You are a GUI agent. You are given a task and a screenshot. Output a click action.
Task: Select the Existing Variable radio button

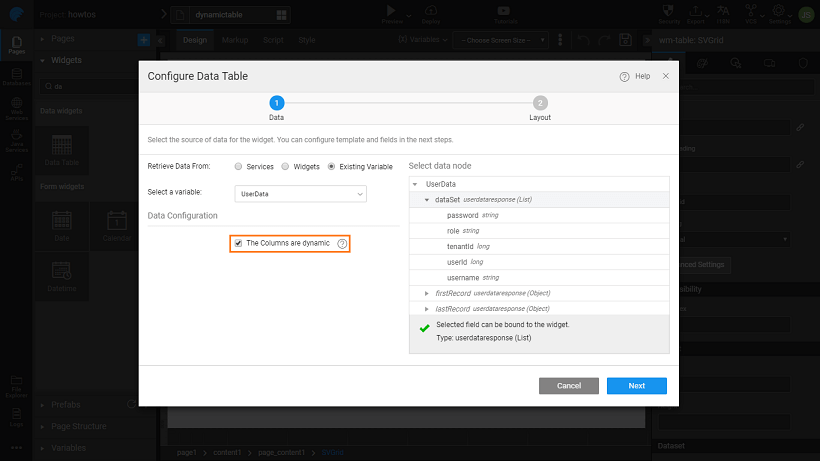point(332,166)
